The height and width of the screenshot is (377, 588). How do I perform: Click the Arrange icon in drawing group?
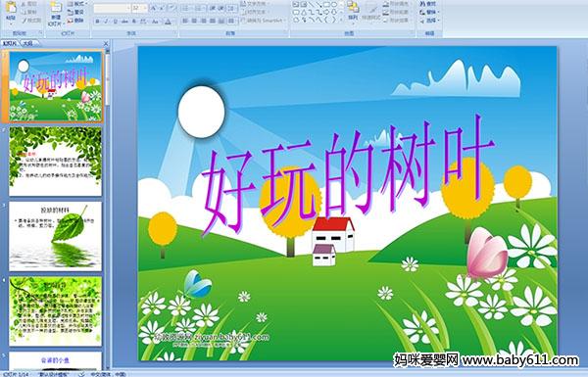click(x=353, y=7)
